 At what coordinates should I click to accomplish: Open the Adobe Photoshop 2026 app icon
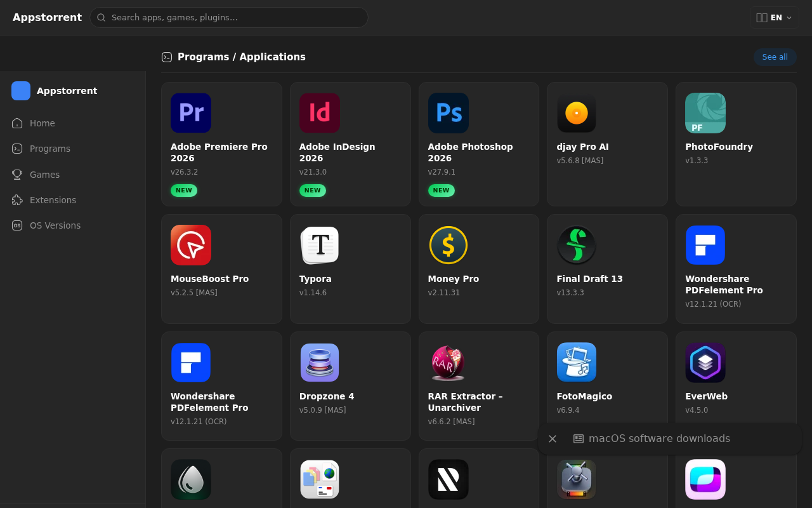(449, 113)
